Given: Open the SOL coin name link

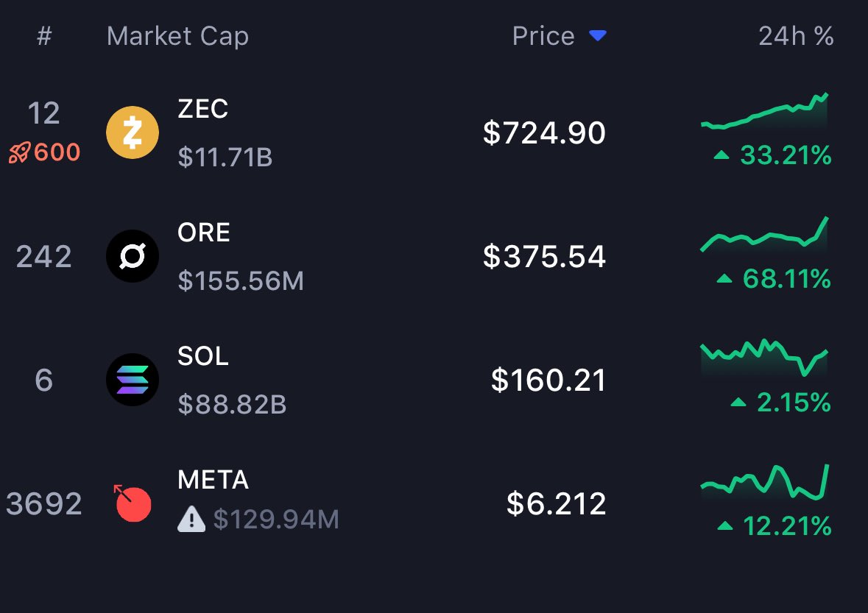Looking at the screenshot, I should click(x=203, y=356).
